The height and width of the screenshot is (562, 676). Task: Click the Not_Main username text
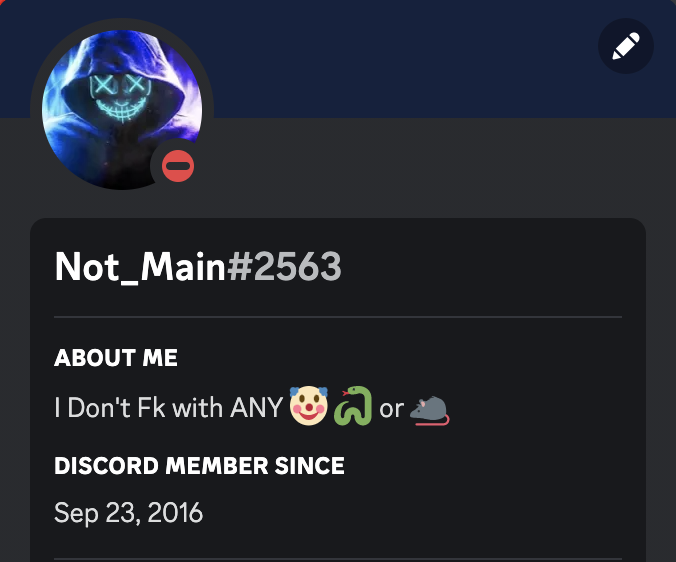(x=140, y=267)
